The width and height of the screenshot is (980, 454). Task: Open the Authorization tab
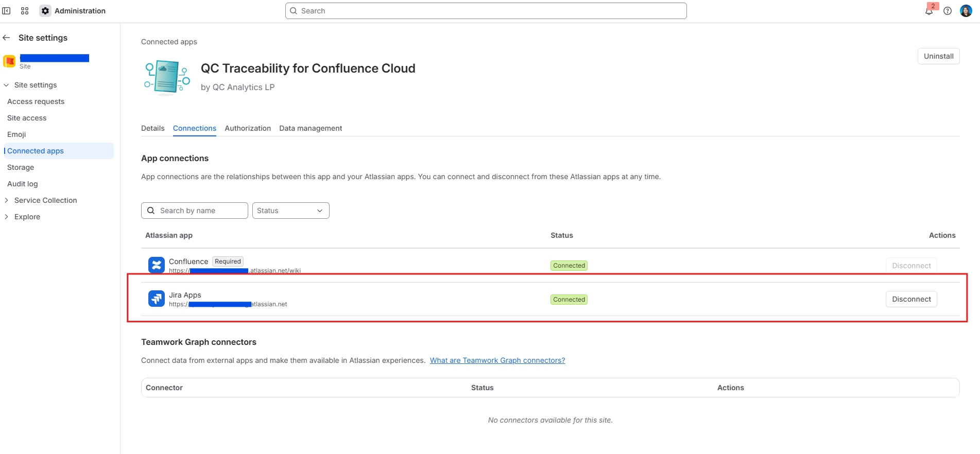(x=248, y=128)
